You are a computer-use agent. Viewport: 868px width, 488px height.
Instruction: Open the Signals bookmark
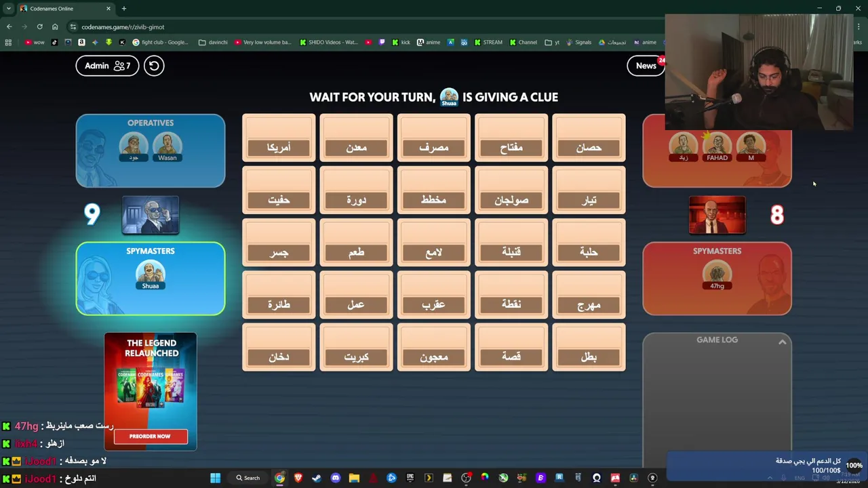click(x=578, y=42)
